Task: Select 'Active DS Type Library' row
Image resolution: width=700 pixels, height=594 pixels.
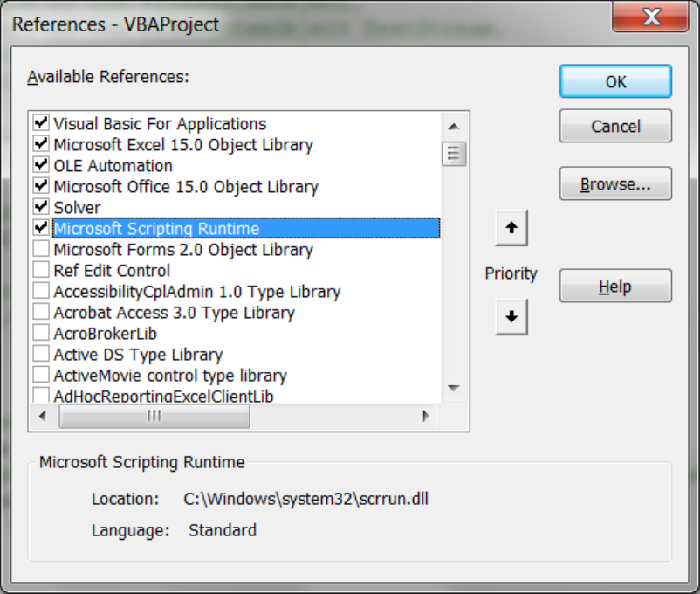Action: tap(246, 355)
